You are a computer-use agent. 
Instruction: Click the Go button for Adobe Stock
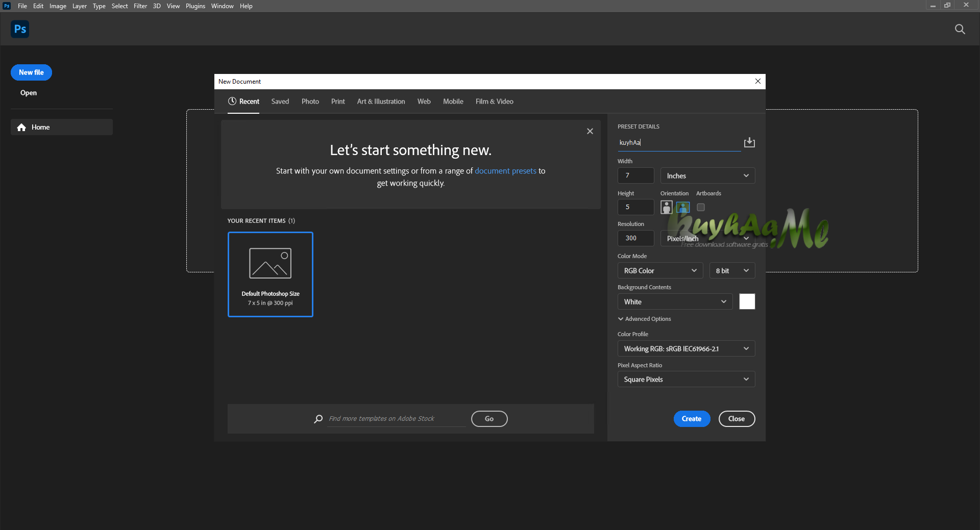point(489,419)
